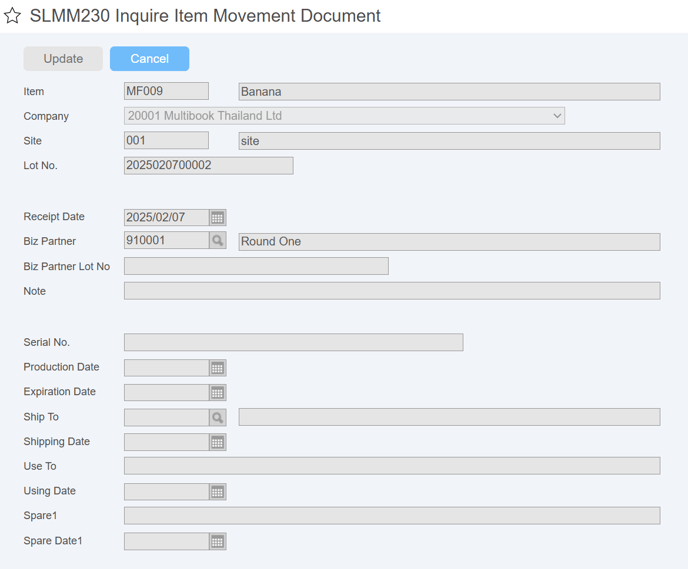Open the Receipt Date calendar picker

coord(218,218)
